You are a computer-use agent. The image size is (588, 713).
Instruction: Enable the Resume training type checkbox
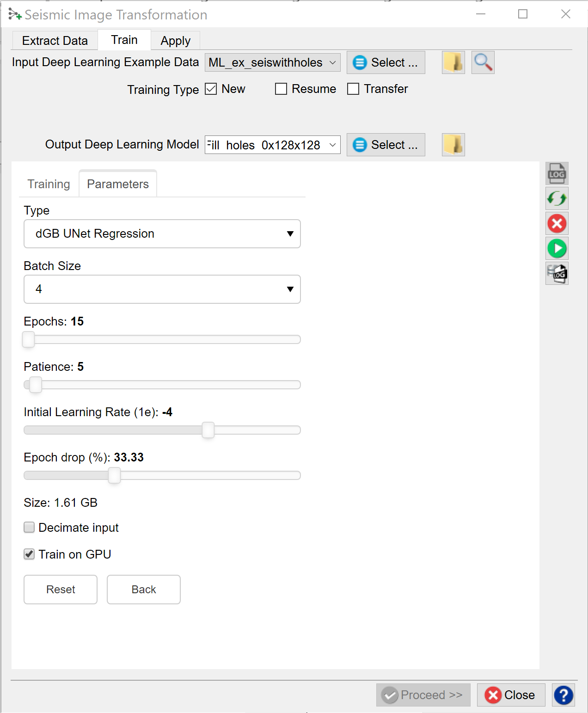[281, 89]
